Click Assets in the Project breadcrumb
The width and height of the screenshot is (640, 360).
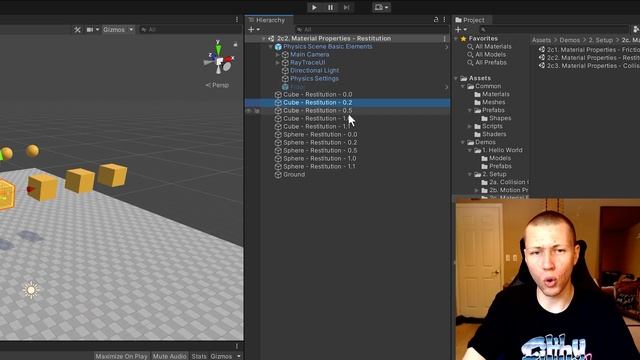tap(541, 40)
